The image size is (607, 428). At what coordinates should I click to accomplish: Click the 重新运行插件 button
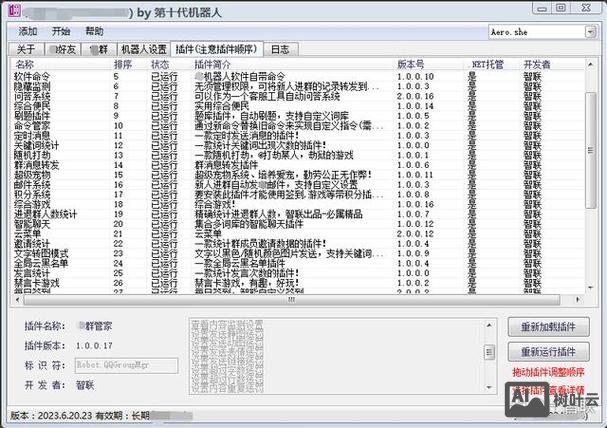coord(549,352)
